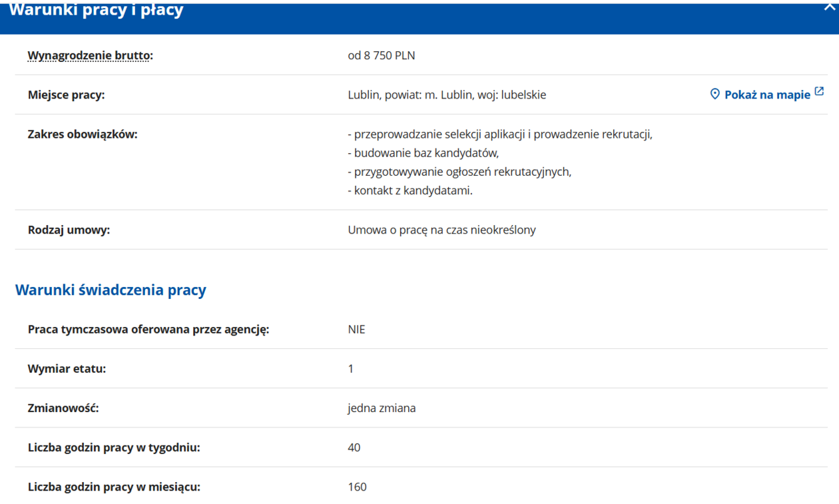Click the duty line about selekcji aplikacji
This screenshot has height=504, width=839.
(x=499, y=134)
